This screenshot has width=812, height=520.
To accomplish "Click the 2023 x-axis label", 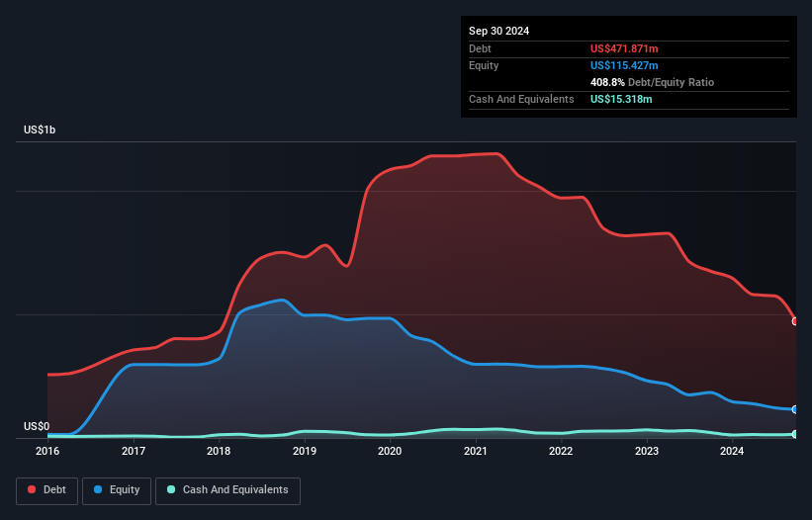I will tap(647, 451).
